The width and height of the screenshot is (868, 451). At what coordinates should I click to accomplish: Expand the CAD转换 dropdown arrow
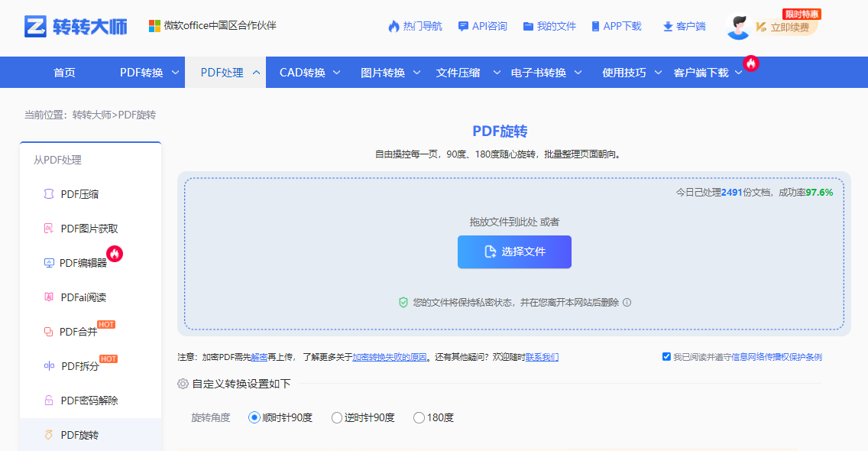336,73
